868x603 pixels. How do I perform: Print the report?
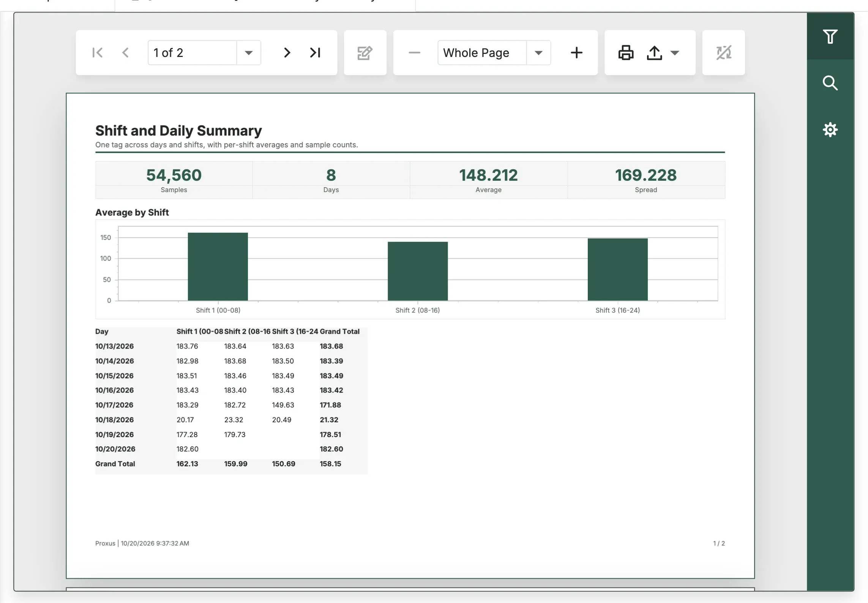[x=626, y=52]
